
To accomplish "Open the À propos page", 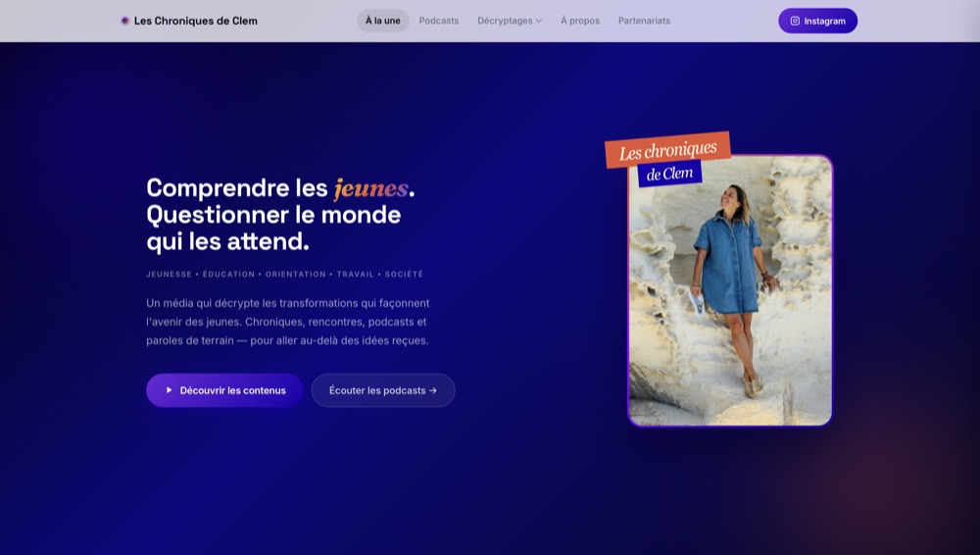I will click(x=580, y=21).
